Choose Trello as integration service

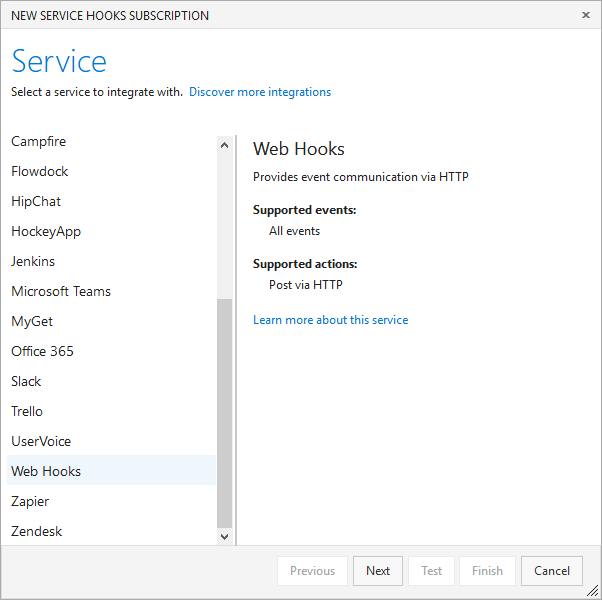click(x=27, y=412)
